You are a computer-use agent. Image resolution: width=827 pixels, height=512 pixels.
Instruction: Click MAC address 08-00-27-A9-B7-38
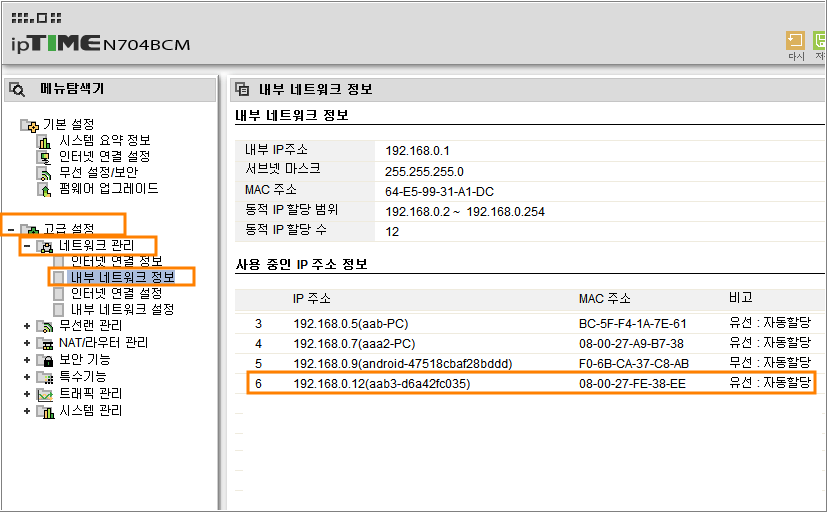tap(631, 343)
